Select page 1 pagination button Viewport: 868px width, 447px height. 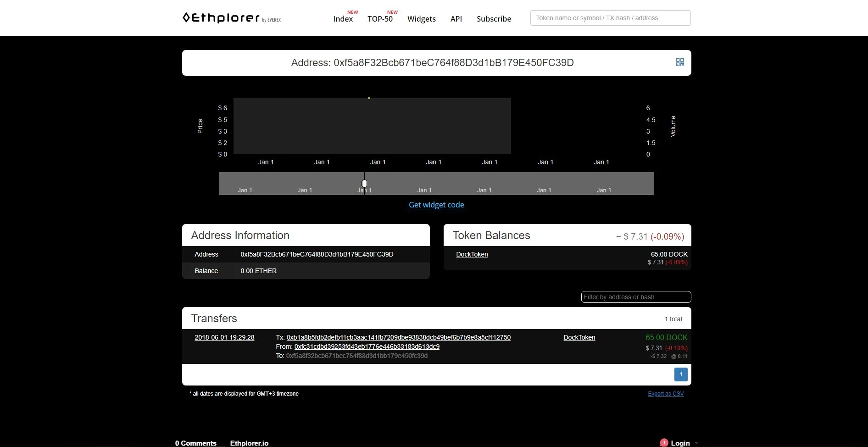tap(681, 374)
